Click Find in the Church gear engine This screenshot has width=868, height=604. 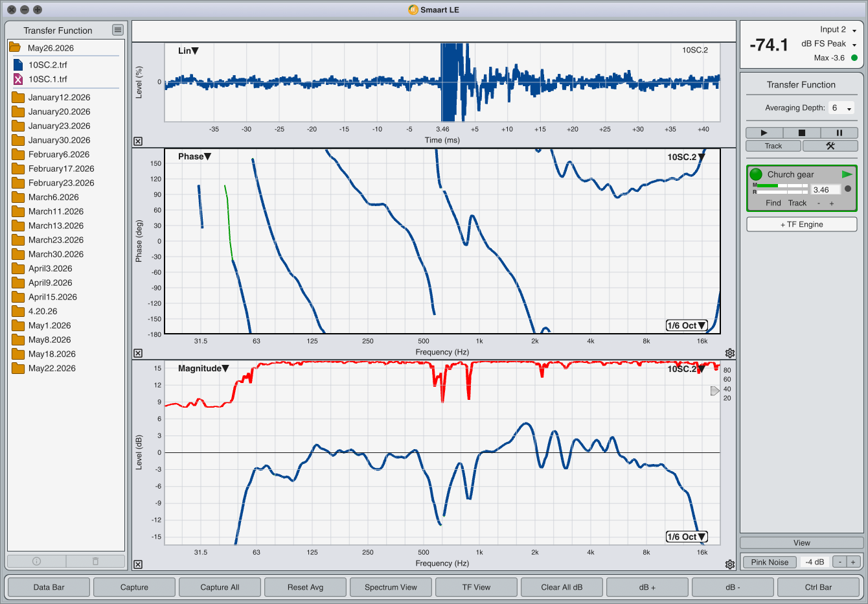[x=773, y=203]
